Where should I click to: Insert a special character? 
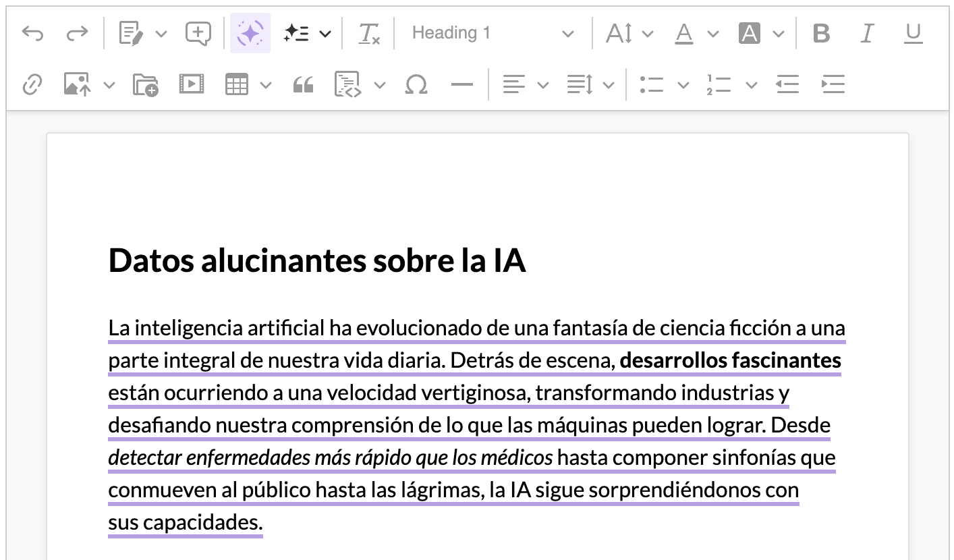tap(416, 84)
